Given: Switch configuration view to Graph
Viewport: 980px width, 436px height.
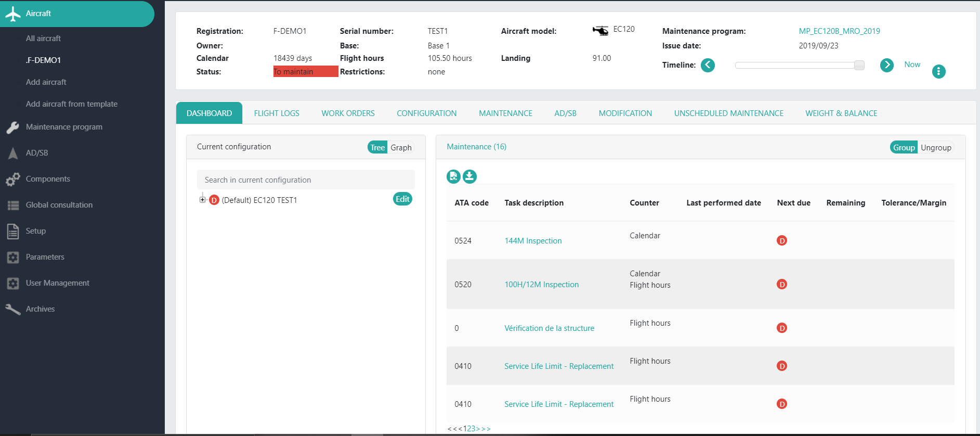Looking at the screenshot, I should [401, 148].
